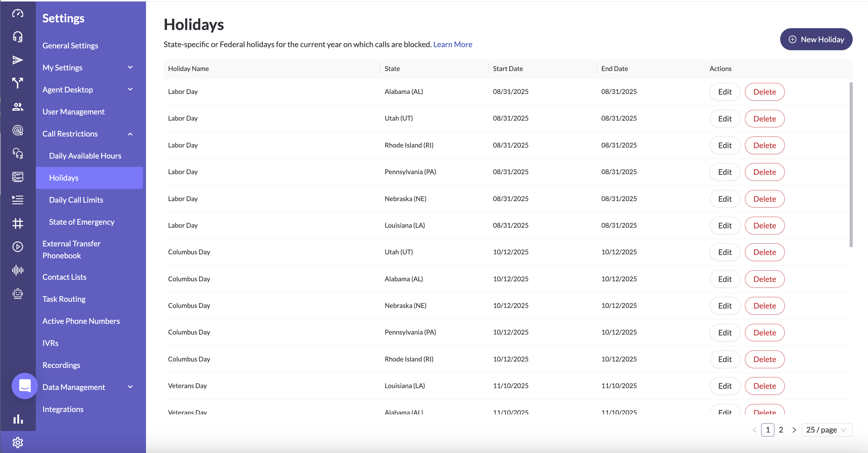
Task: Select State of Emergency menu item
Action: click(x=81, y=222)
